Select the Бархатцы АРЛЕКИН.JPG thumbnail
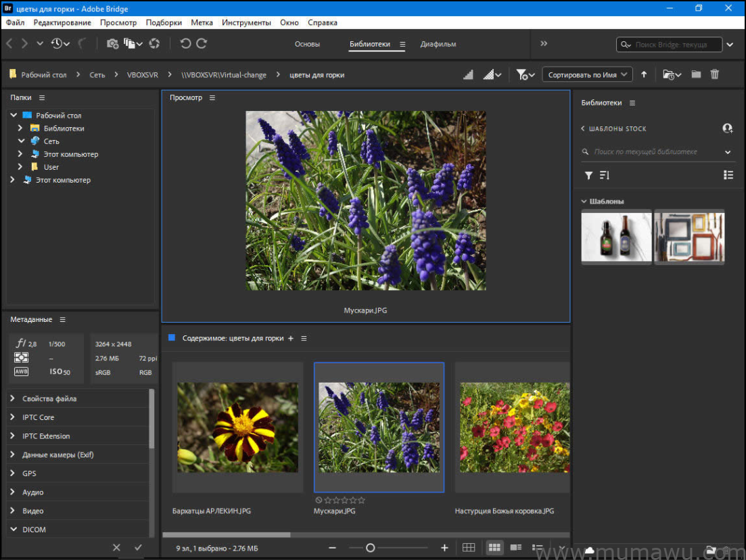746x560 pixels. (237, 427)
